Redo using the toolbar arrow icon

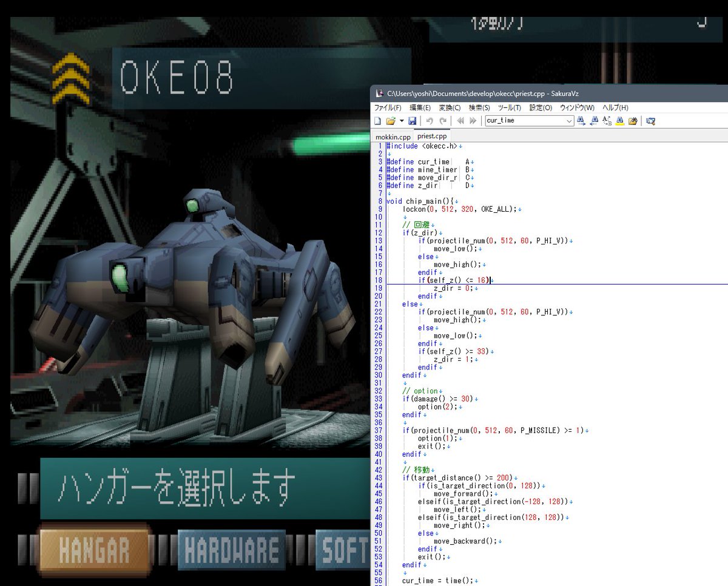(443, 121)
